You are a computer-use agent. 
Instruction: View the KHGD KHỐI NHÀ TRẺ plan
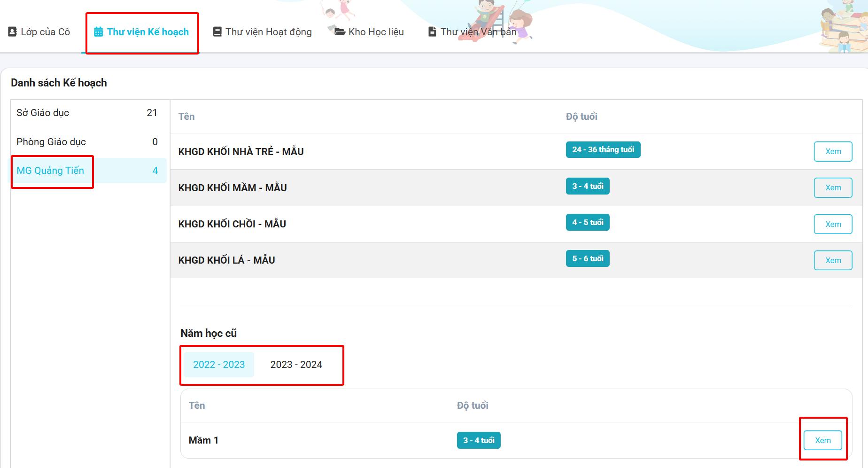click(x=833, y=151)
